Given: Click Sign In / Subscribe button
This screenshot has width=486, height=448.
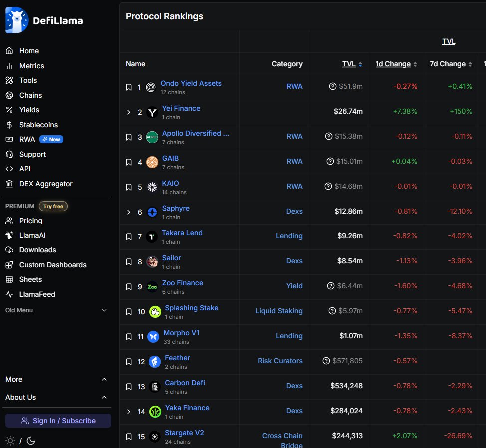Looking at the screenshot, I should pyautogui.click(x=58, y=421).
